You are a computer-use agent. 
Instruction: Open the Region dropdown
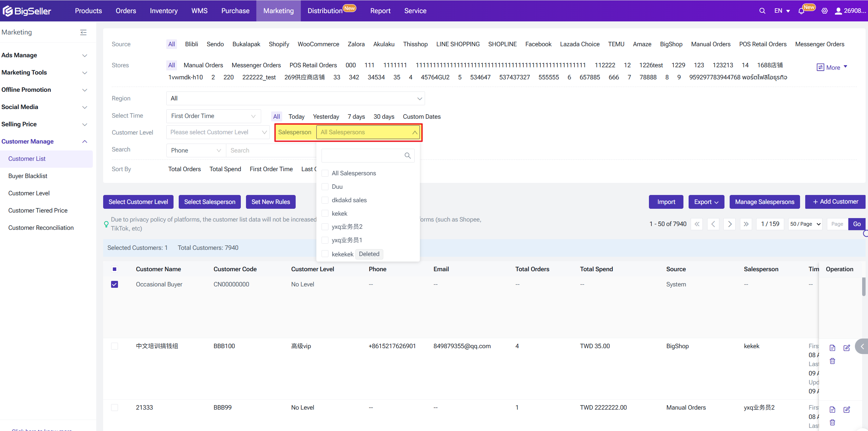295,98
